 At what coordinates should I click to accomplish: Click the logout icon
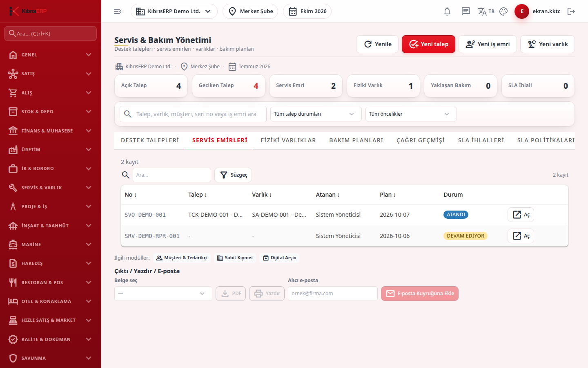[571, 11]
